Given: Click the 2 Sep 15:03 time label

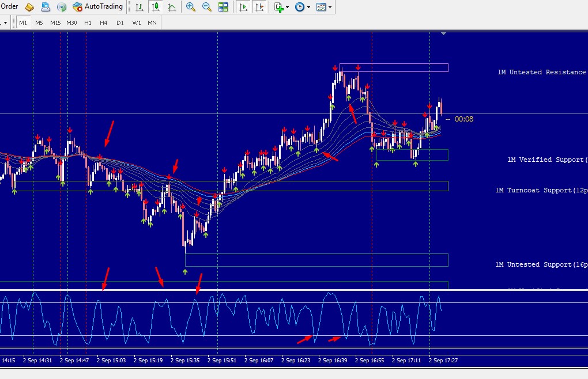Looking at the screenshot, I should click(x=111, y=360).
